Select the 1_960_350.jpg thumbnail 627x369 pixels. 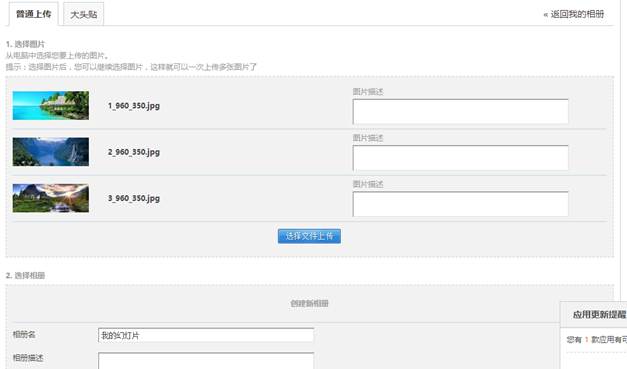pos(51,106)
